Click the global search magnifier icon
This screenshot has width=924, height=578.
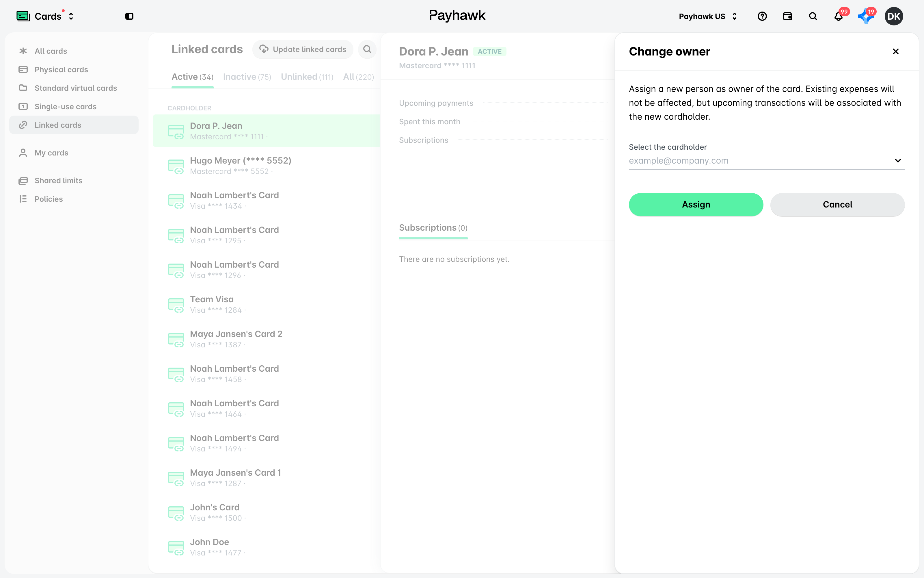point(813,16)
